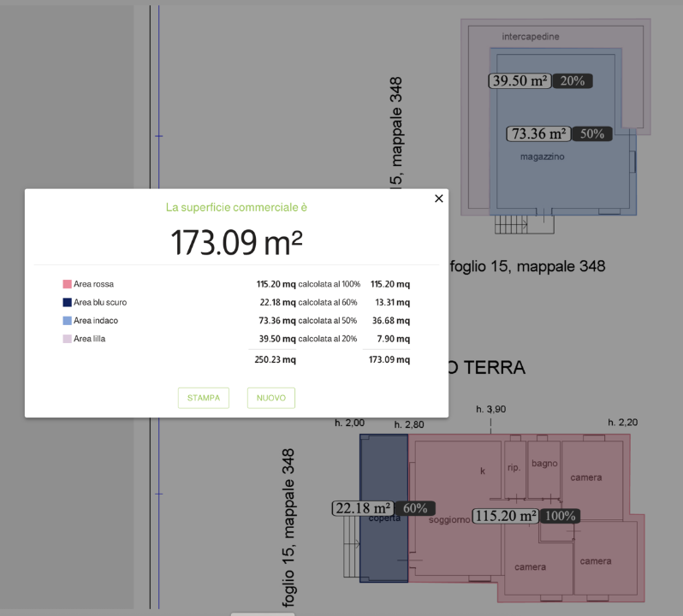The height and width of the screenshot is (616, 683).
Task: Click 'calcolata al 100%' text
Action: [x=330, y=284]
